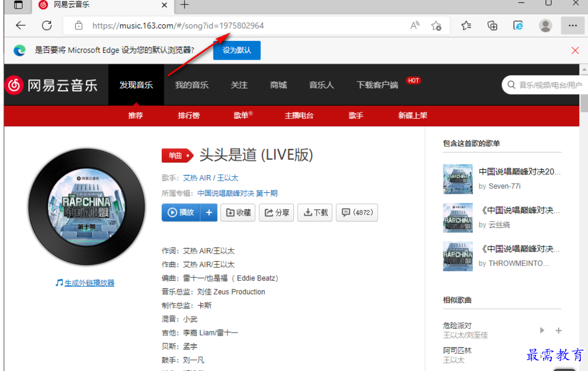Image resolution: width=588 pixels, height=371 pixels.
Task: View site info via the lock icon
Action: tap(78, 25)
